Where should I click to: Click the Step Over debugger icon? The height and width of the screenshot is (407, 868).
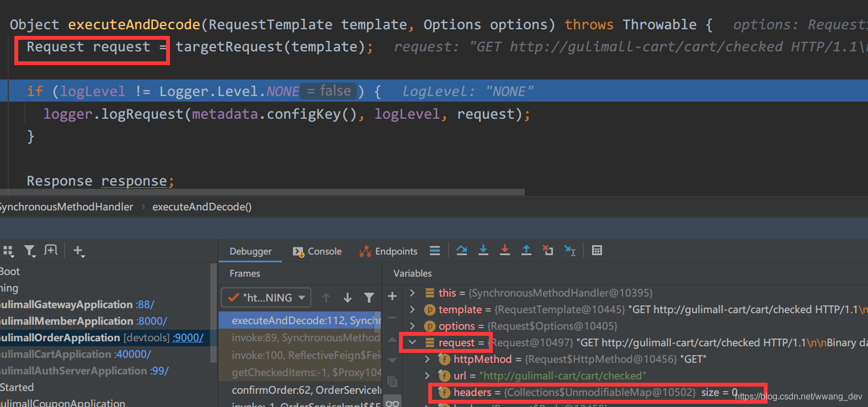[462, 251]
